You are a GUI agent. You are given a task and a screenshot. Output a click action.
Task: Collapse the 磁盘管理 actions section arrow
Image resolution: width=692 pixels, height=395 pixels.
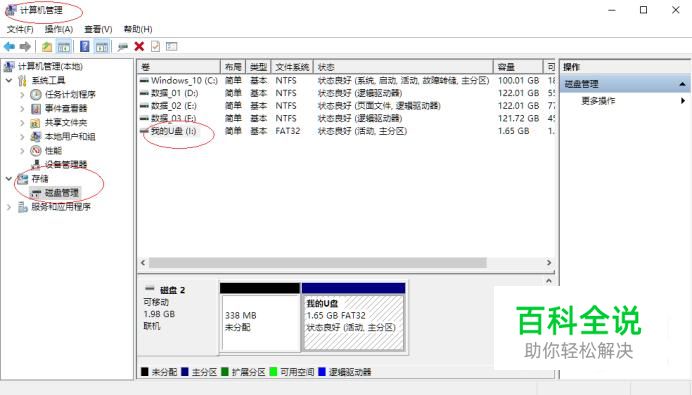682,84
